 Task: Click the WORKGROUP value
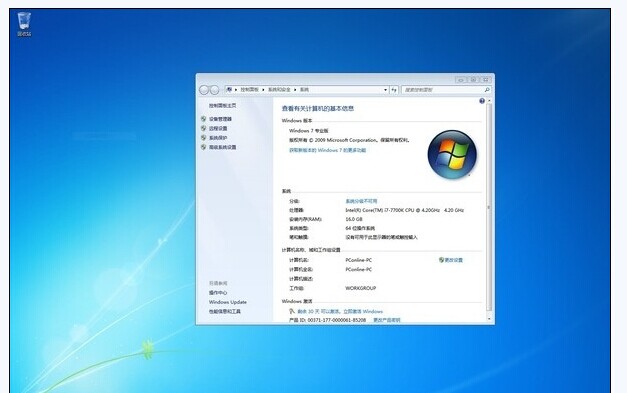click(360, 288)
